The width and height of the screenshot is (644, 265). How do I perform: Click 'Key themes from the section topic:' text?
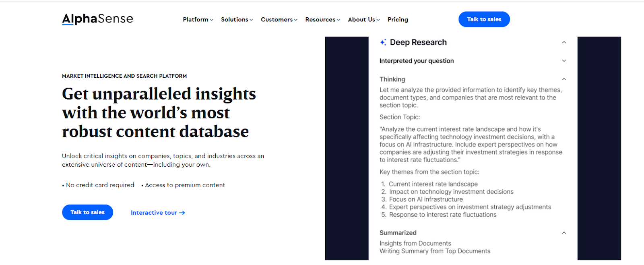coord(429,172)
